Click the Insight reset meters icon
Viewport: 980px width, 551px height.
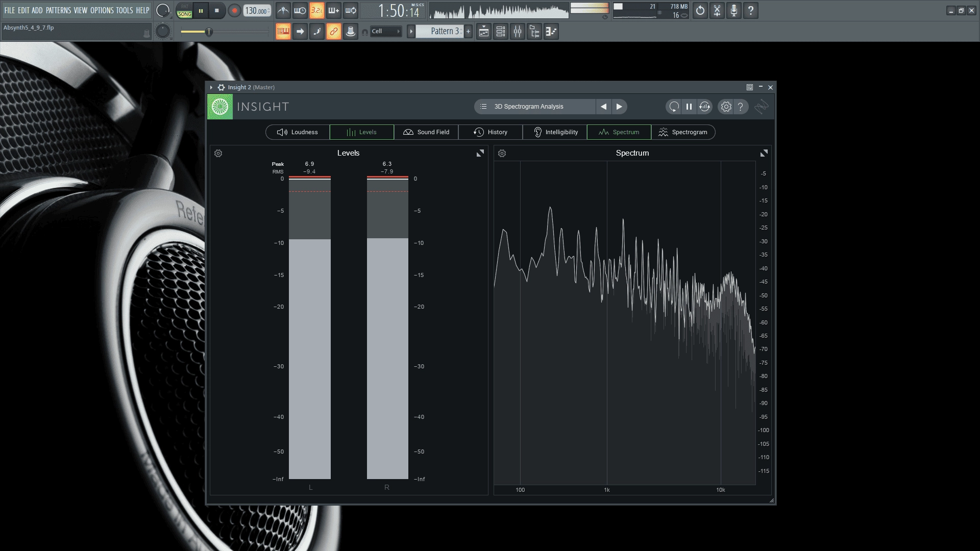point(674,107)
